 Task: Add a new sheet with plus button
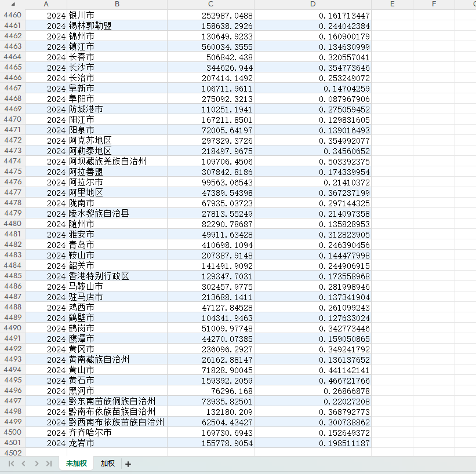click(128, 464)
